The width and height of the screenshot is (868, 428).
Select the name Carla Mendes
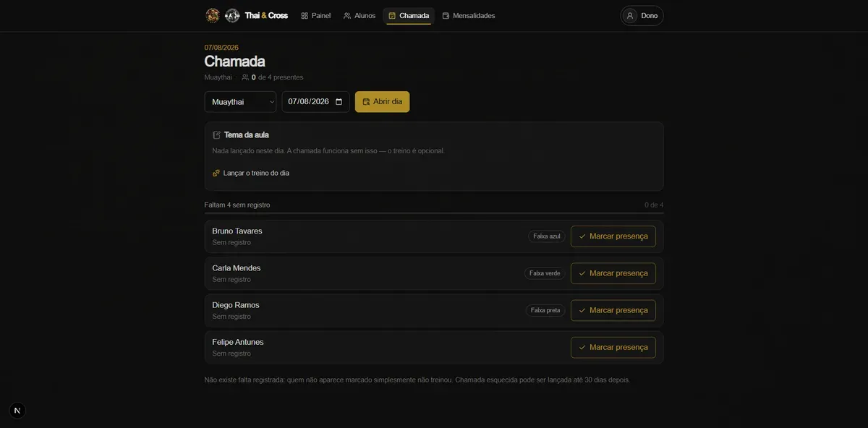coord(237,268)
